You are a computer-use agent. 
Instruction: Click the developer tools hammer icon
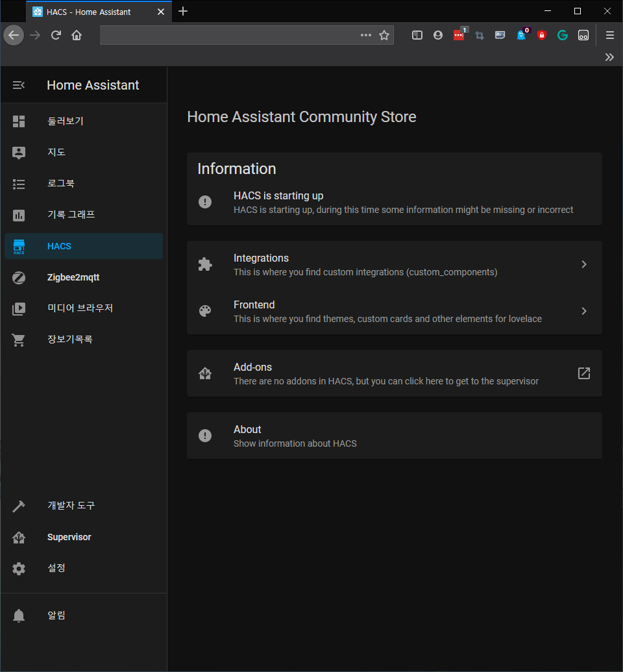[19, 506]
